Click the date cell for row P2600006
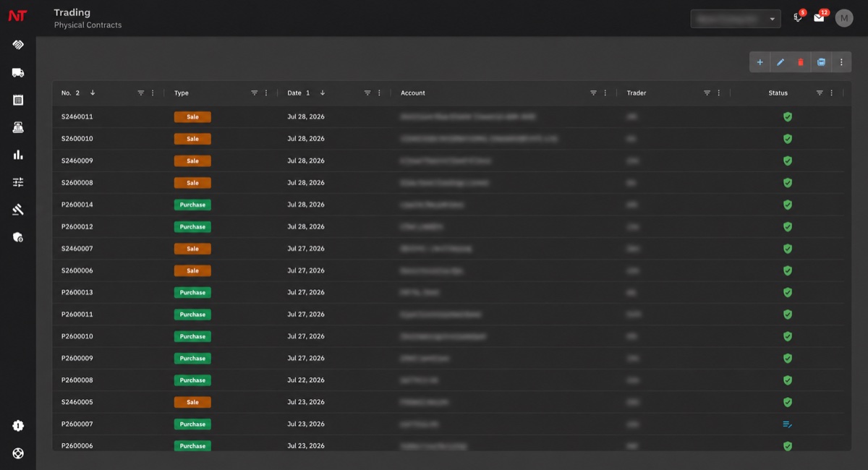The width and height of the screenshot is (868, 470). (x=306, y=446)
